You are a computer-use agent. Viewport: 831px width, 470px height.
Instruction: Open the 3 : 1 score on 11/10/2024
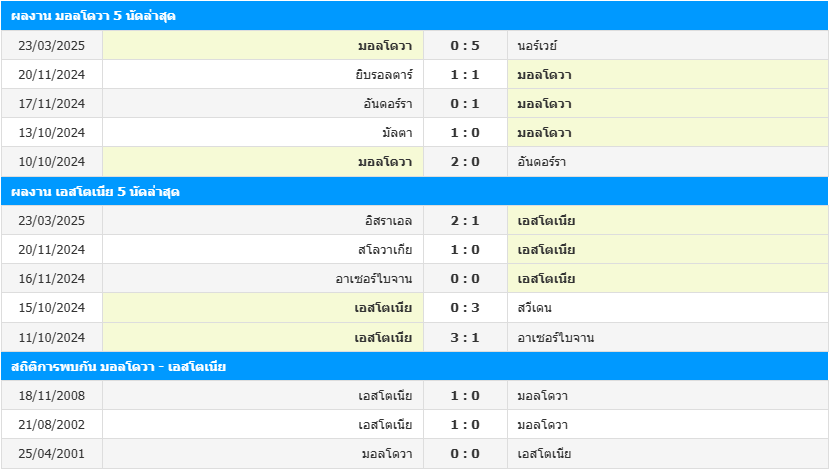coord(465,338)
